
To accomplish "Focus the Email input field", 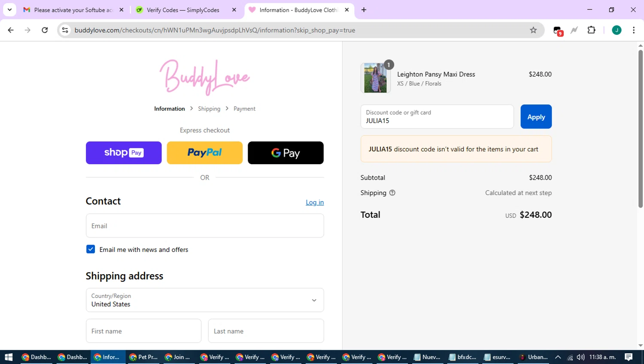I will click(x=205, y=226).
